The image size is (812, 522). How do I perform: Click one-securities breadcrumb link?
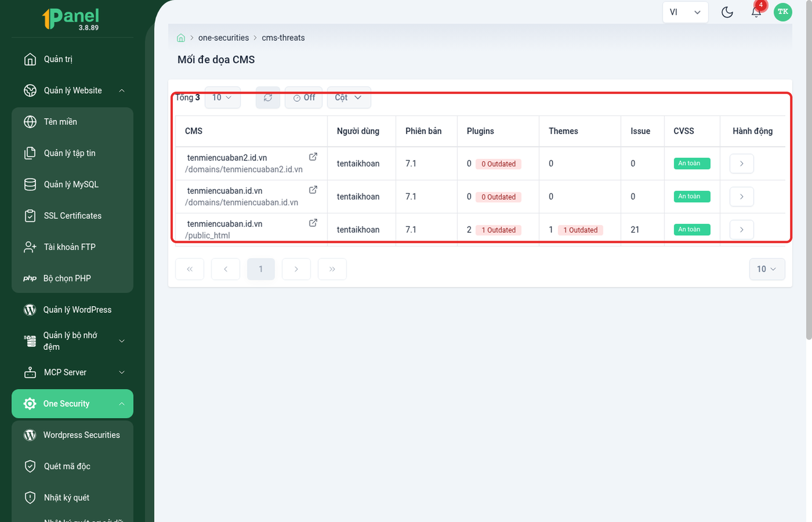coord(223,38)
